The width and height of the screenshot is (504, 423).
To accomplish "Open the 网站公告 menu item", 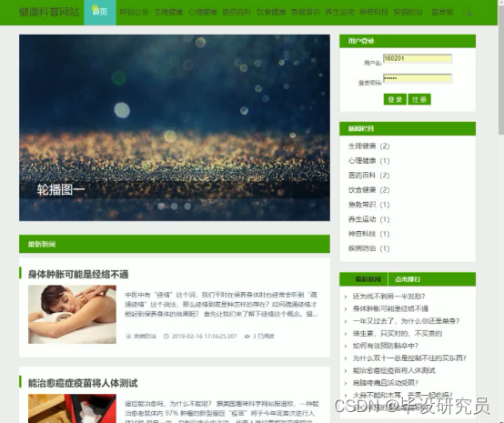I will (x=134, y=12).
